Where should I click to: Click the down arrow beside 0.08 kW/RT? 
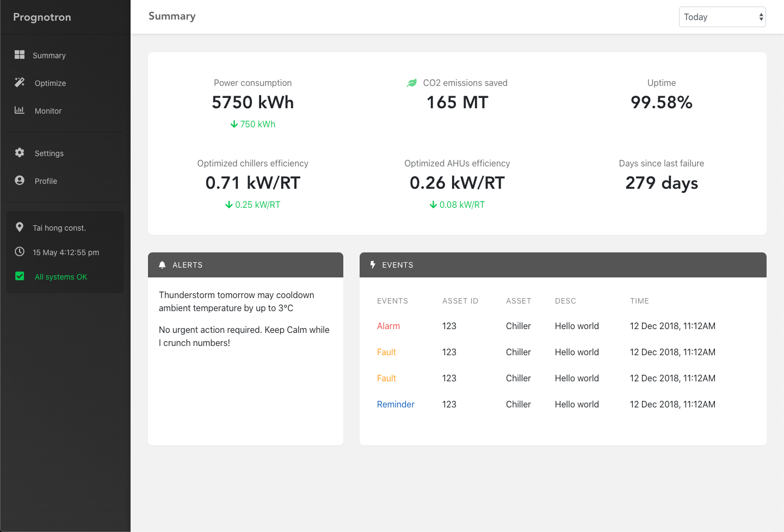[433, 205]
